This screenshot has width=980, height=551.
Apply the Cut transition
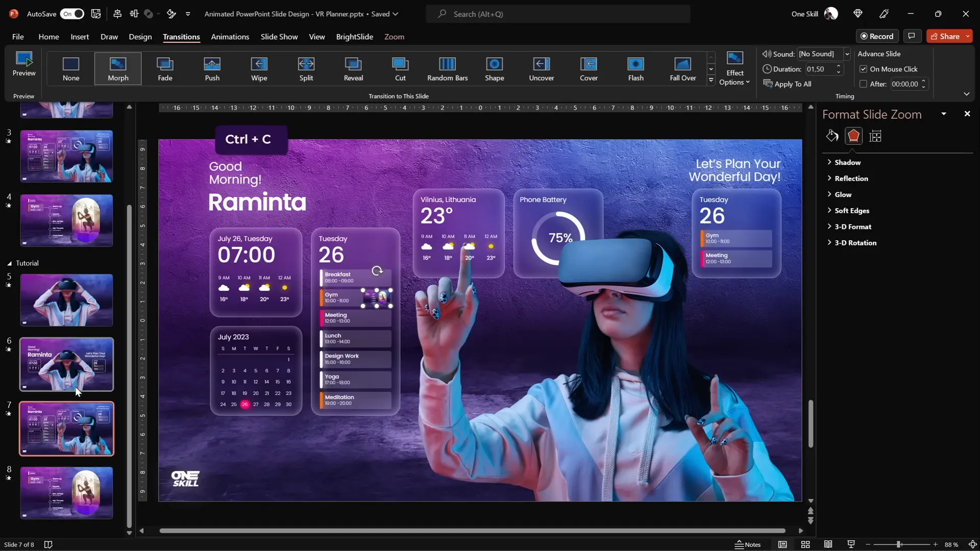coord(400,69)
